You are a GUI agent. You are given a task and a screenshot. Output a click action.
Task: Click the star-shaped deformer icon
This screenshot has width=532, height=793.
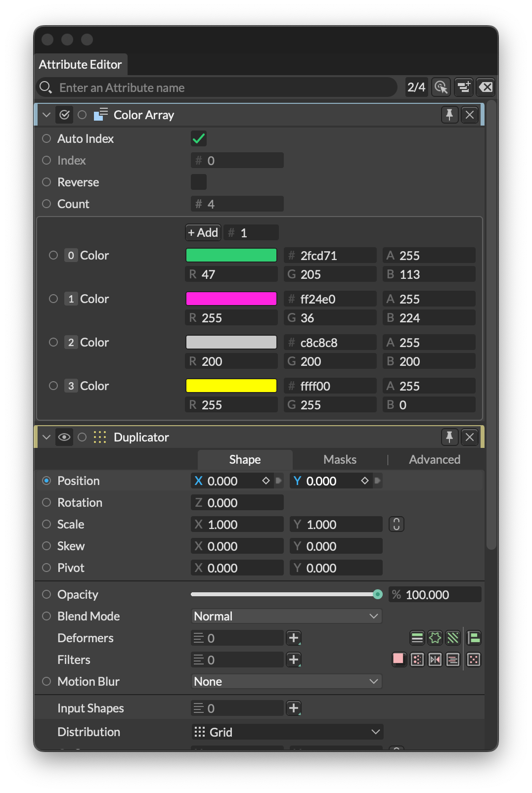pos(435,638)
